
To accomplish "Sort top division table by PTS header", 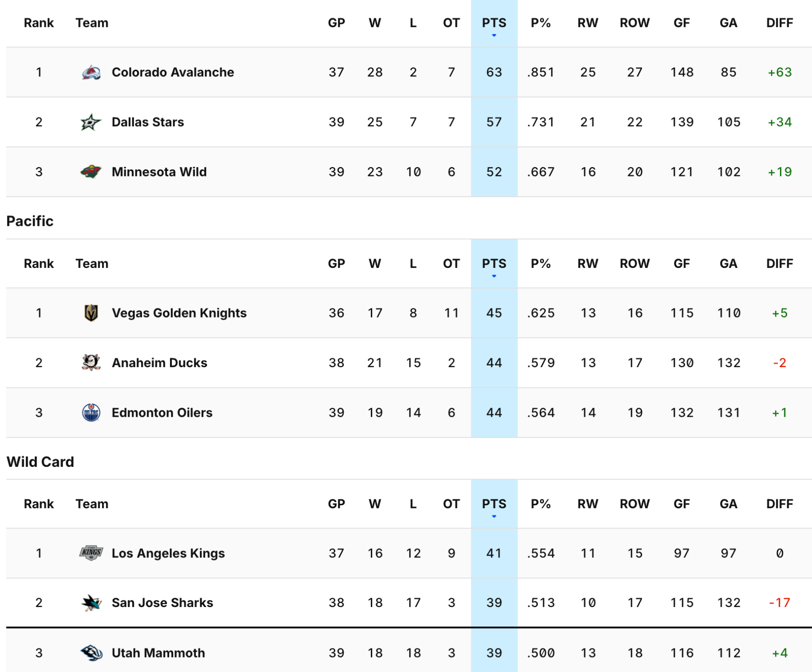I will [494, 23].
